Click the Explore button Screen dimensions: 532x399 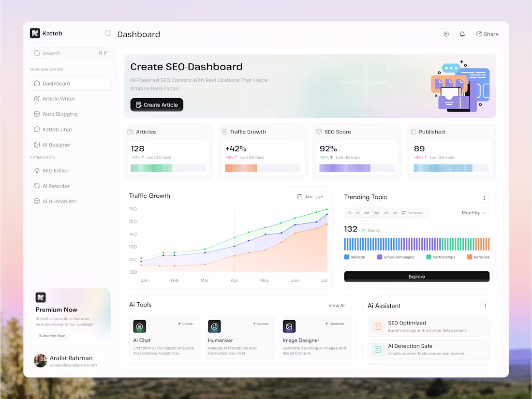tap(416, 277)
